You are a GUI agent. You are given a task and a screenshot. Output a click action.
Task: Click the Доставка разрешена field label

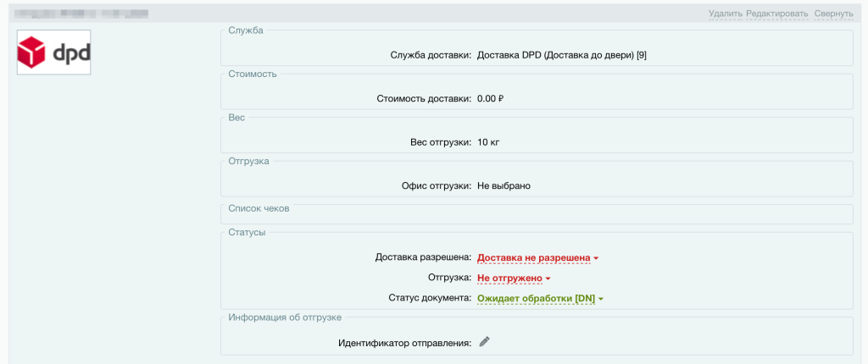click(x=423, y=257)
